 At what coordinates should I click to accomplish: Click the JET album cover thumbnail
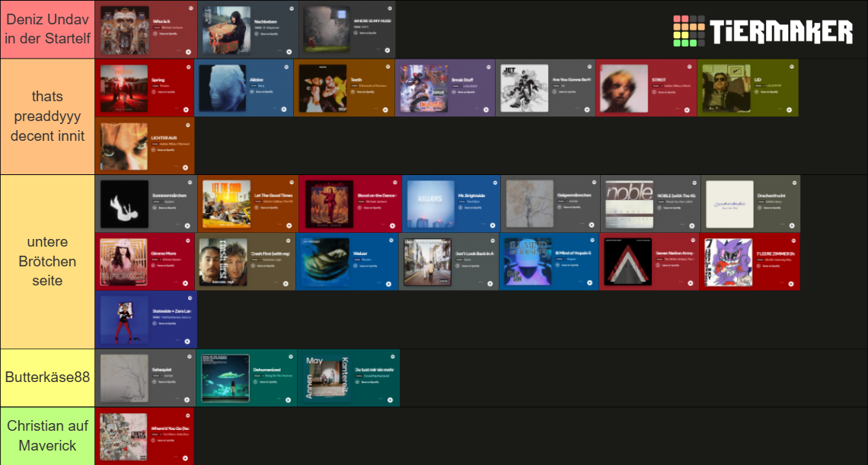pyautogui.click(x=525, y=88)
